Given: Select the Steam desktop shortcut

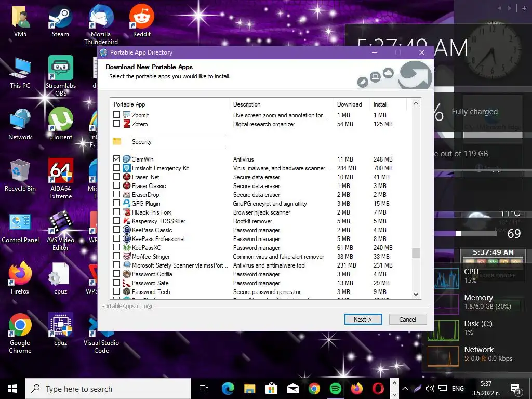Looking at the screenshot, I should coord(60,21).
